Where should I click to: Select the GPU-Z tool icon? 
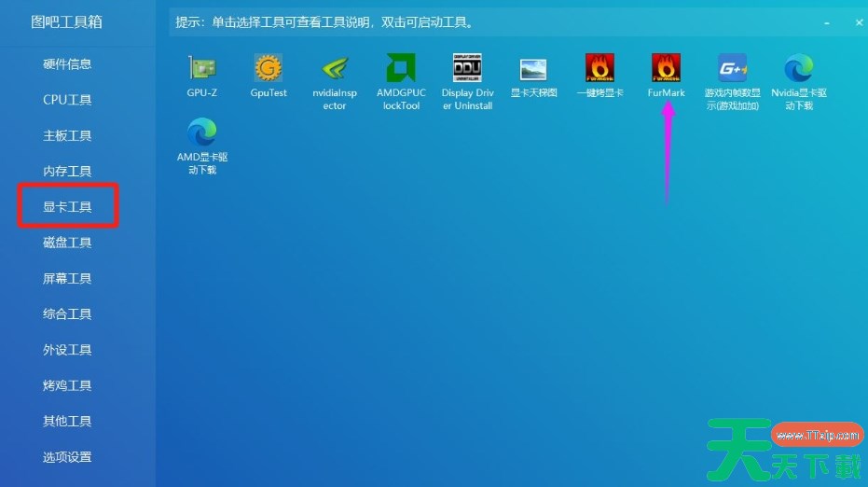202,67
